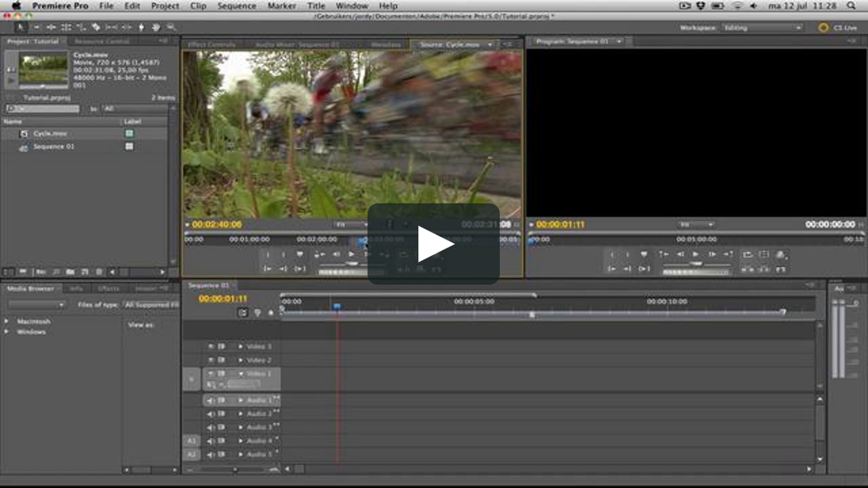Mute the Audio 4 track
Screen dimensions: 868x488
[210, 441]
